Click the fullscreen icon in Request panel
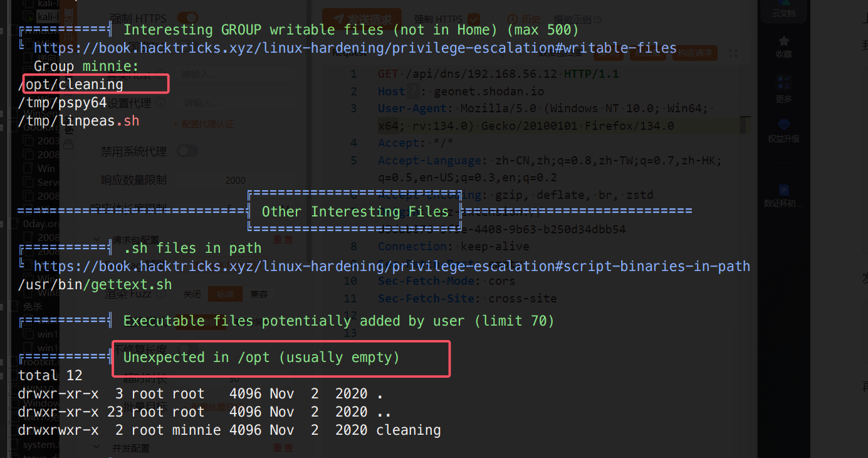 [734, 53]
